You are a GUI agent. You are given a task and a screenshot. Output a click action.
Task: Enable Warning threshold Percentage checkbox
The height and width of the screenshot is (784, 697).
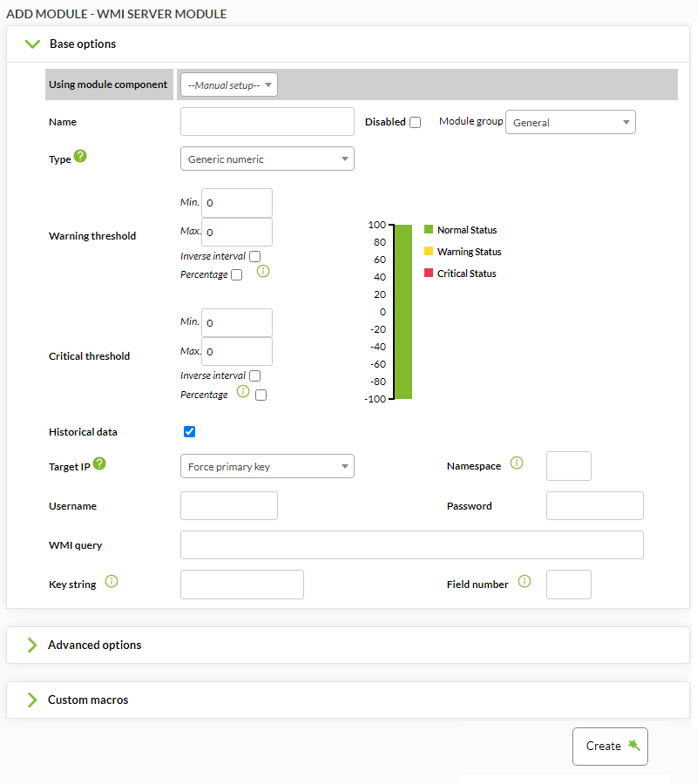(x=237, y=275)
